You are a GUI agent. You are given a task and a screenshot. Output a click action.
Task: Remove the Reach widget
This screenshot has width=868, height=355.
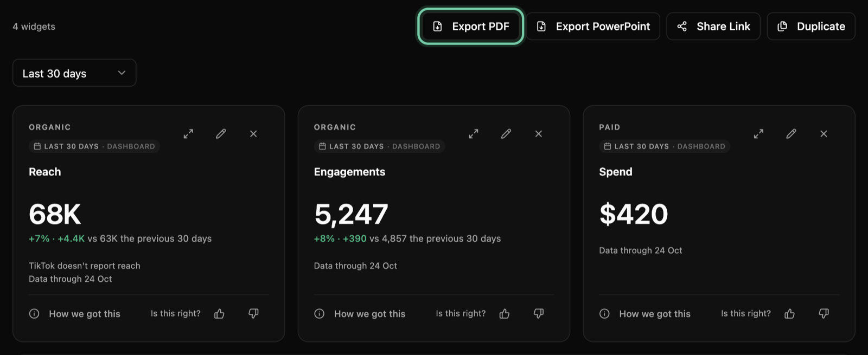[x=253, y=134]
